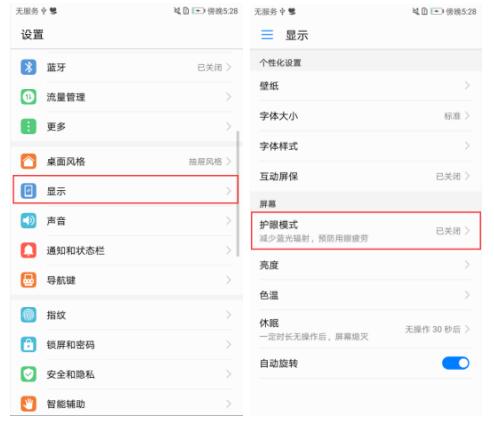
Task: Expand the 护眼模式 chevron
Action: click(x=467, y=231)
